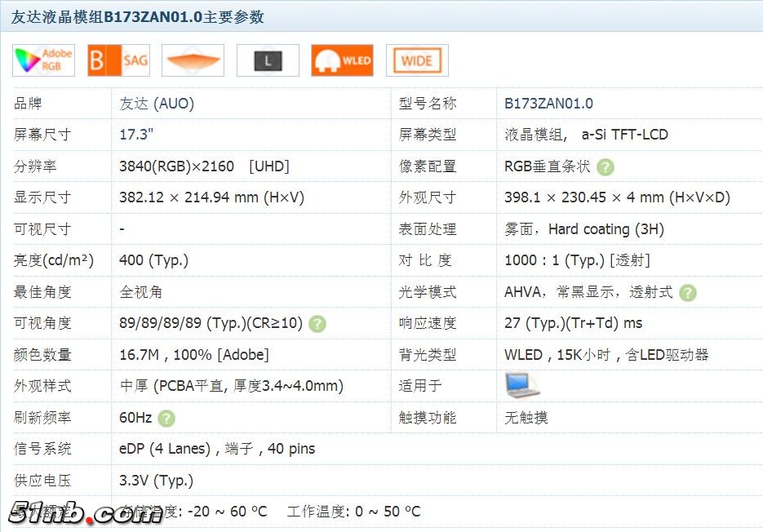This screenshot has height=532, width=763.
Task: Click the 友达液晶模组B173ZAN01.0主要参数 header title
Action: click(x=138, y=17)
